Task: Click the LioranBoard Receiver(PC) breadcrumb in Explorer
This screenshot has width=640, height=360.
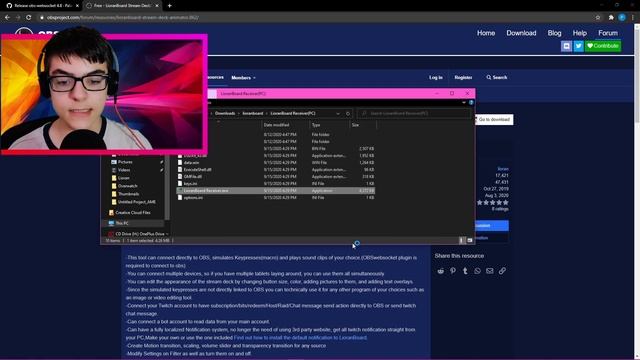Action: pyautogui.click(x=293, y=113)
